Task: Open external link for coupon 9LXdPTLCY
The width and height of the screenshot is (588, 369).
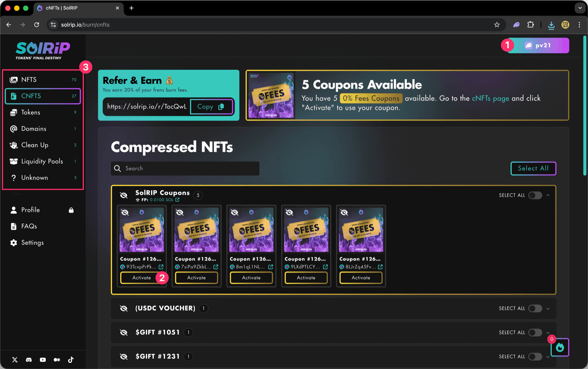Action: [326, 267]
